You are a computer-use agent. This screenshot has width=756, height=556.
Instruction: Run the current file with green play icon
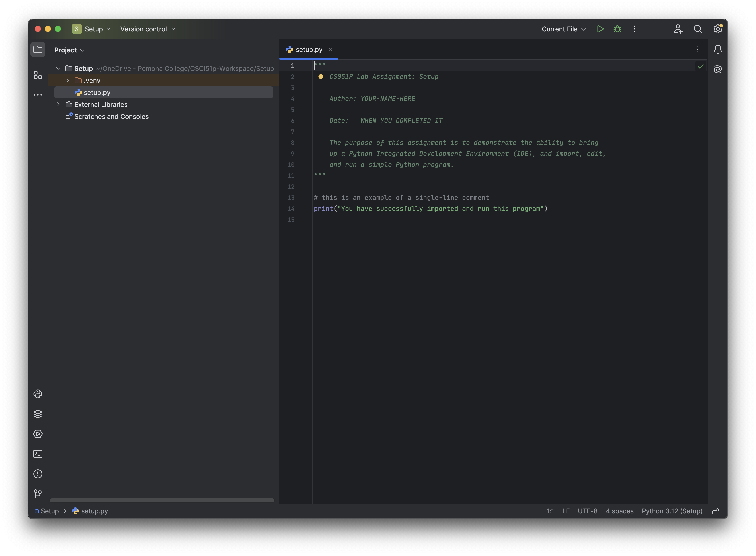[x=600, y=29]
